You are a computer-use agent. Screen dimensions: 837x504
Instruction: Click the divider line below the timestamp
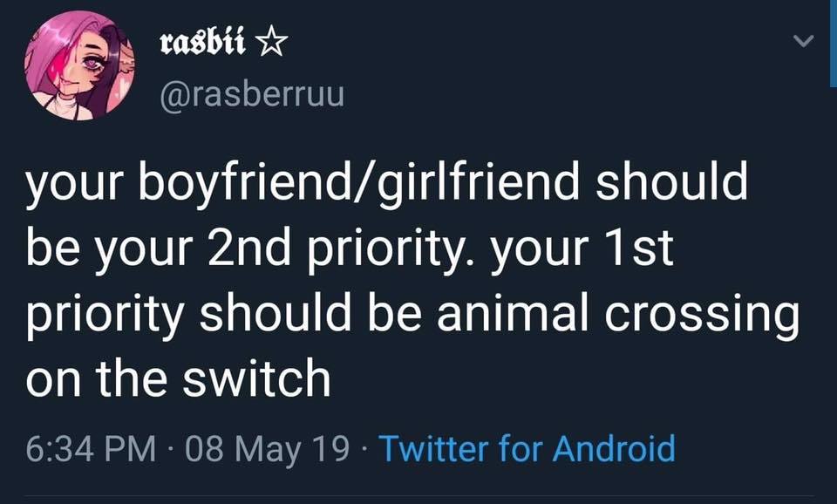click(418, 495)
